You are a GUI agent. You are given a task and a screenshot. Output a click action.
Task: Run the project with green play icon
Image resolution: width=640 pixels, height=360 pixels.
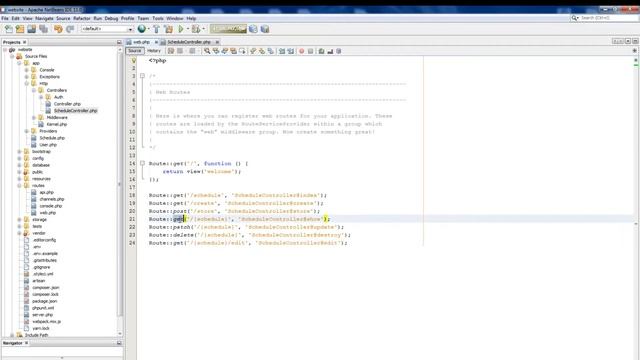point(181,29)
